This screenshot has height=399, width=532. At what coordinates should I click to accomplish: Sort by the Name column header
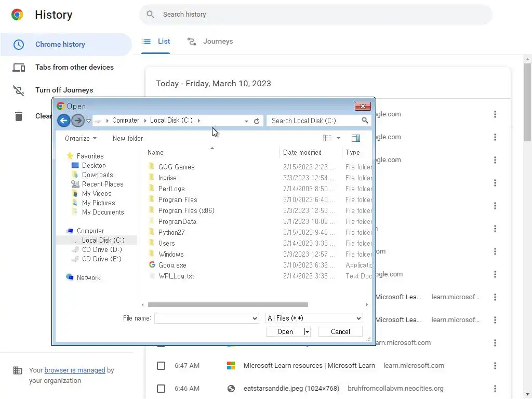coord(155,152)
